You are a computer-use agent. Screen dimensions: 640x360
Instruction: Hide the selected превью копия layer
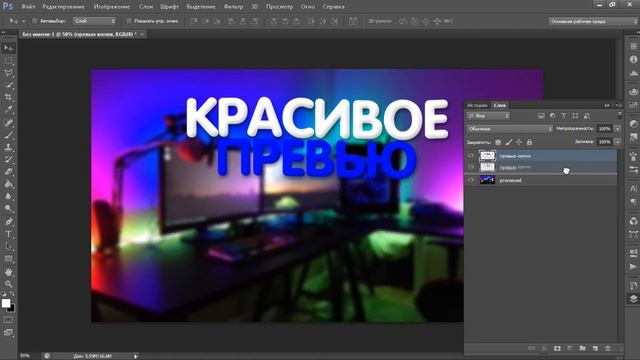471,156
